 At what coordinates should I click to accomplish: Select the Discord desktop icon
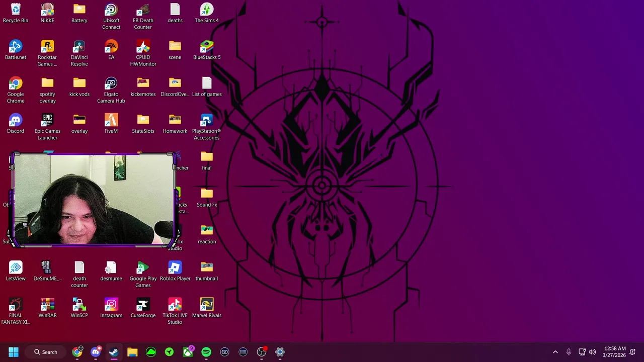pos(16,124)
